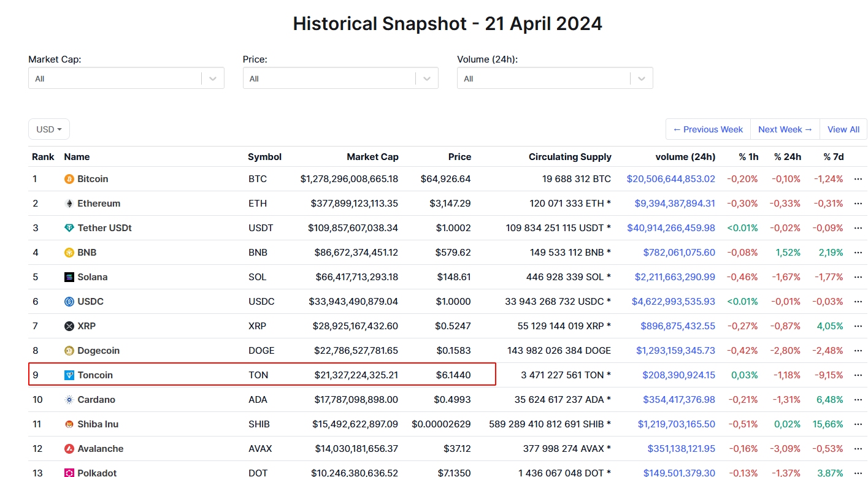Open the USD currency selector

click(49, 129)
